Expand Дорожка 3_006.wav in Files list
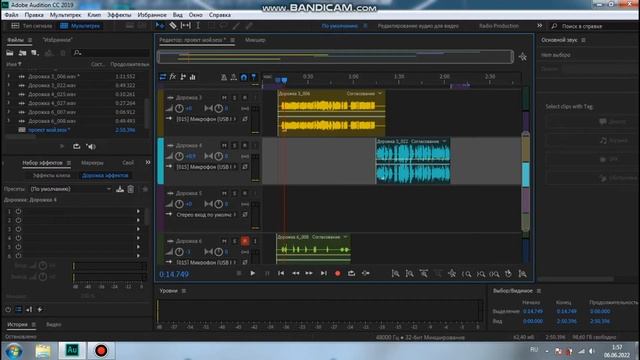Image resolution: width=640 pixels, height=360 pixels. point(9,76)
